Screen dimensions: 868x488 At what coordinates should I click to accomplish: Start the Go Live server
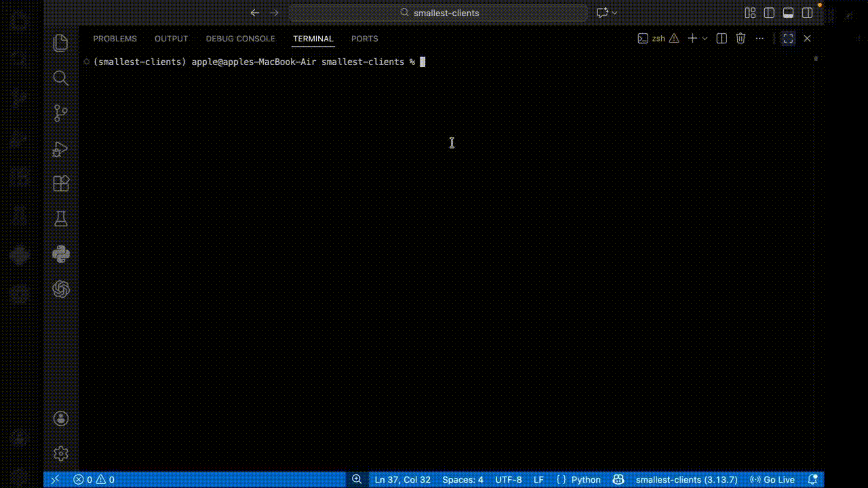(x=772, y=480)
